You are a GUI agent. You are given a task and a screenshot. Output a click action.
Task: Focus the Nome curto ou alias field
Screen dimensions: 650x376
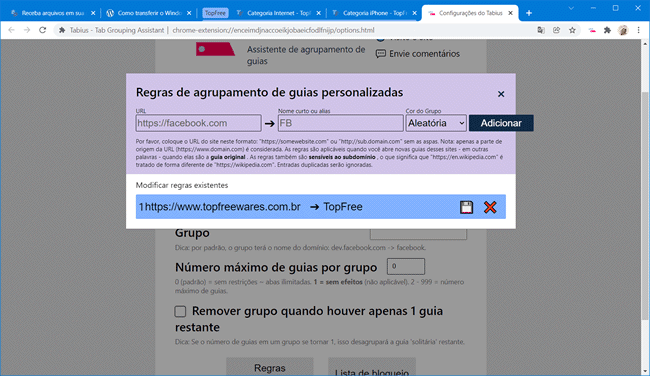pos(340,123)
